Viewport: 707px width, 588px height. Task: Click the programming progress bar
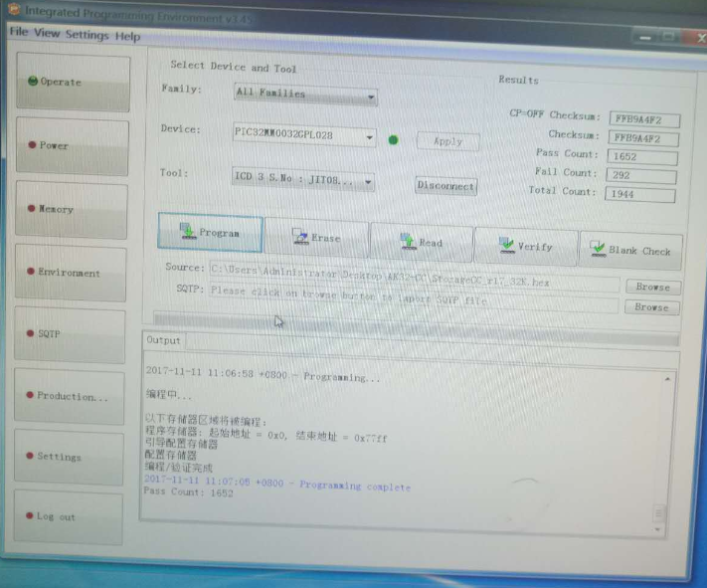pos(417,329)
